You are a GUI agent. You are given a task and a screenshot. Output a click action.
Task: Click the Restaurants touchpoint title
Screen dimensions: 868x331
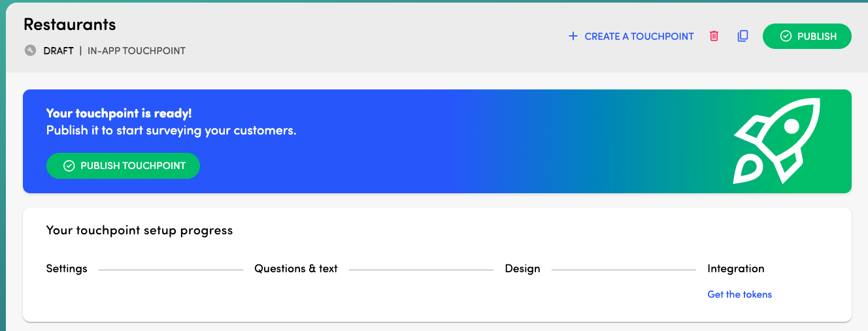tap(69, 25)
